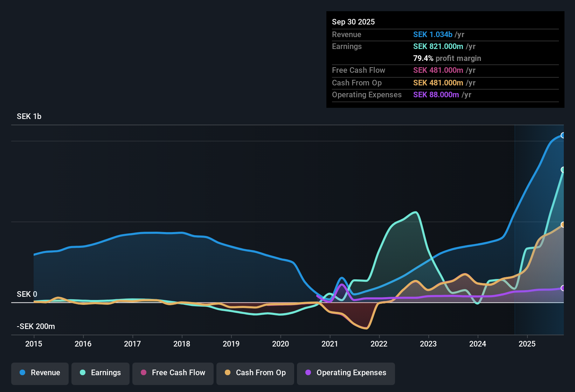Viewport: 575px width, 392px height.
Task: Click the 2022 x-axis year label
Action: 379,344
